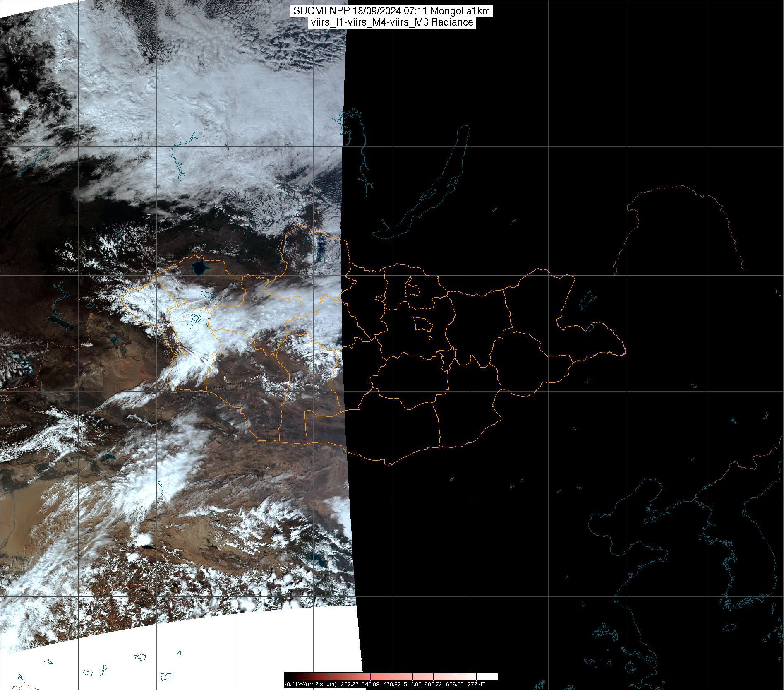Click the SUOMI NPP date title text
Screen dimensions: 784x690
391,11
